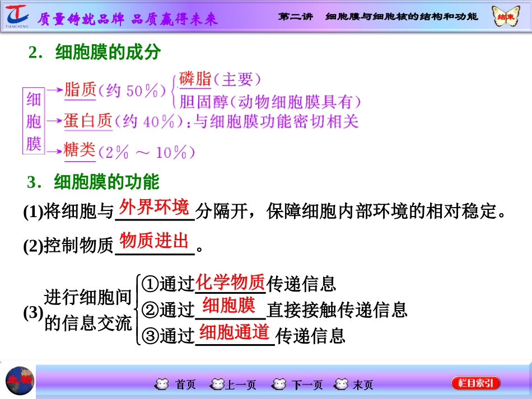Click the red answer 细胞通道
The image size is (532, 399).
click(x=235, y=331)
